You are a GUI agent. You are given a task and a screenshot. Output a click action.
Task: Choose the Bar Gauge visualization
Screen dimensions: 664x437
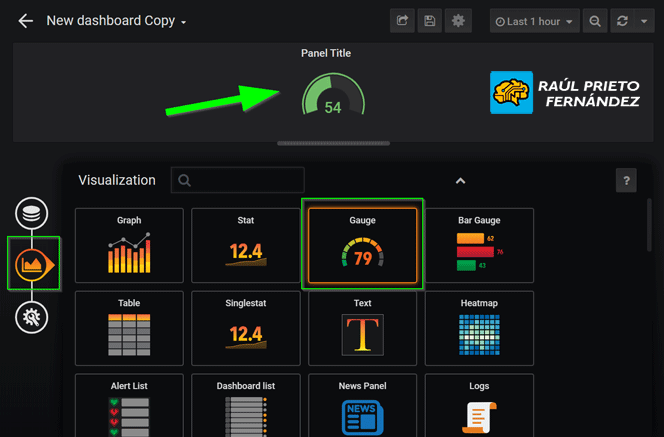coord(479,246)
